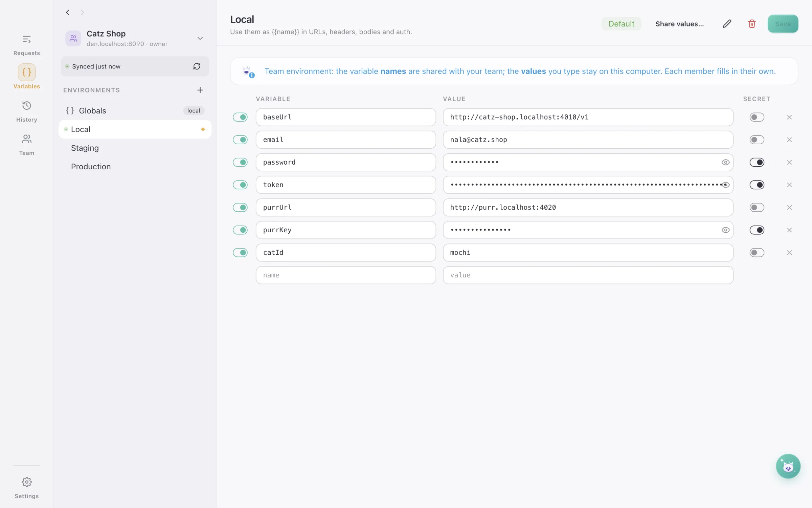Edit the mochi value field

(x=588, y=253)
